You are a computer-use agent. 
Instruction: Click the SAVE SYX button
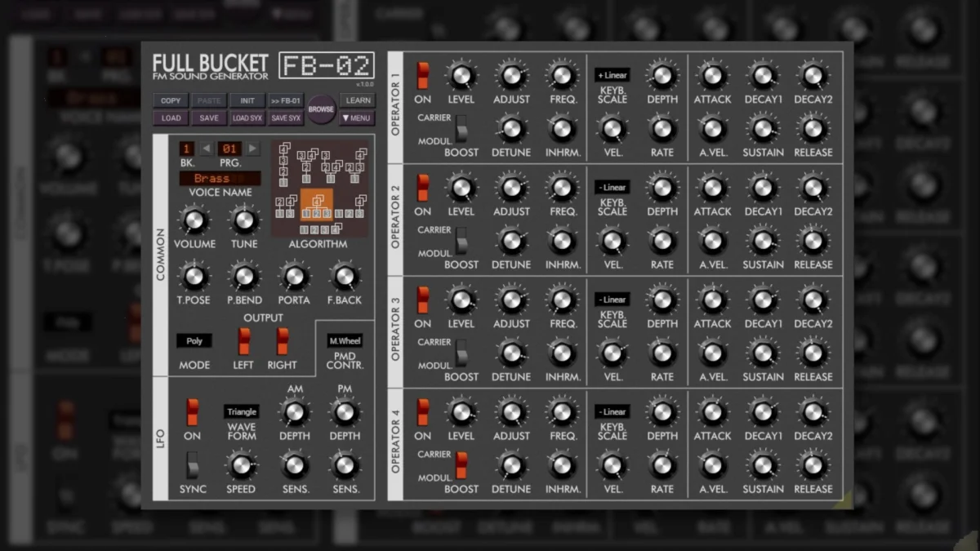pos(286,118)
